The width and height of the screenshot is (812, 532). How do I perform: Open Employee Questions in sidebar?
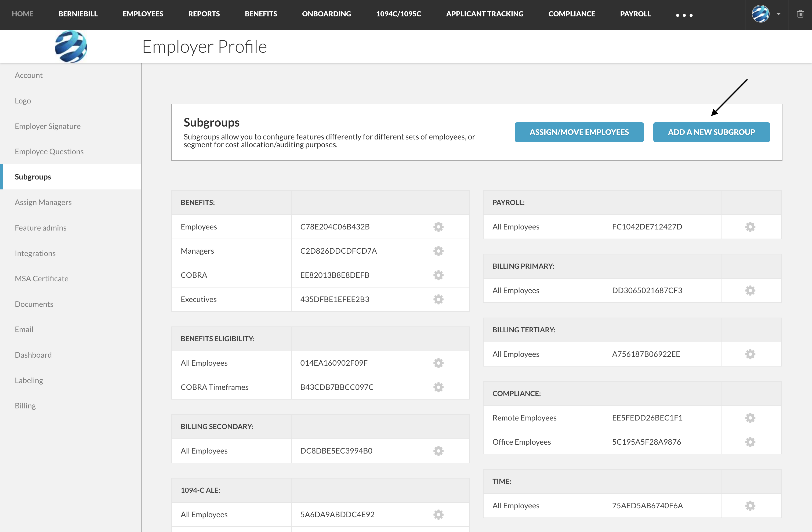(x=49, y=152)
